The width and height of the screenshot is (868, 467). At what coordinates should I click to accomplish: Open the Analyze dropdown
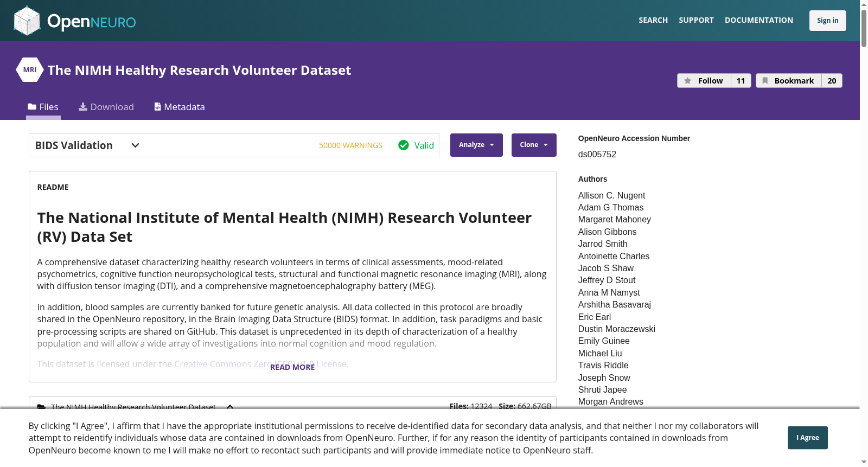point(476,145)
